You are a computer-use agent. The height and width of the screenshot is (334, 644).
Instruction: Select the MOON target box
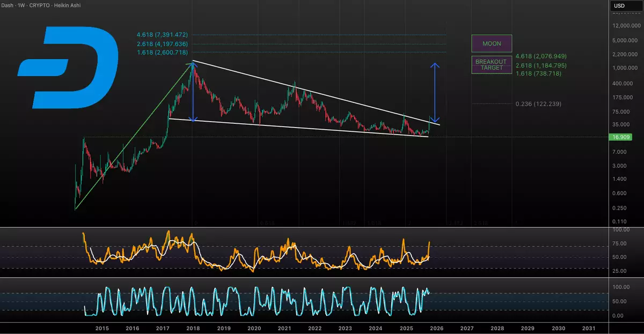[x=492, y=43]
